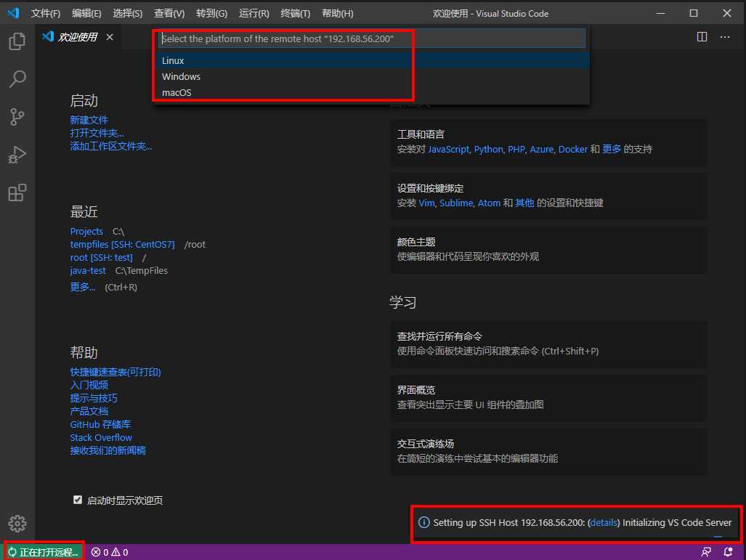Install Vim keybindings link
Viewport: 746px width, 560px height.
427,203
